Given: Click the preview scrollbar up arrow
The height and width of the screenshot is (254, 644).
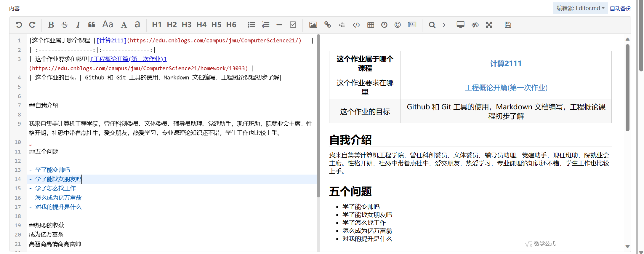Looking at the screenshot, I should point(627,39).
